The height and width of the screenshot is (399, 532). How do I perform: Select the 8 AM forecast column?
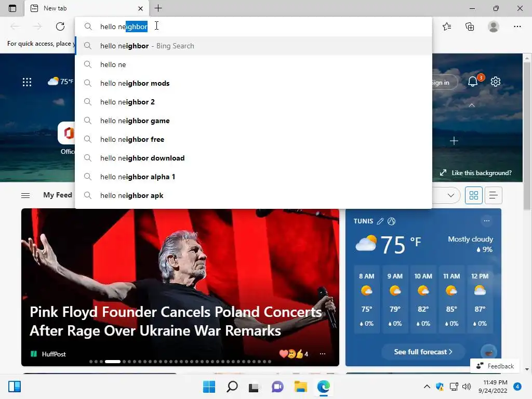(x=366, y=300)
